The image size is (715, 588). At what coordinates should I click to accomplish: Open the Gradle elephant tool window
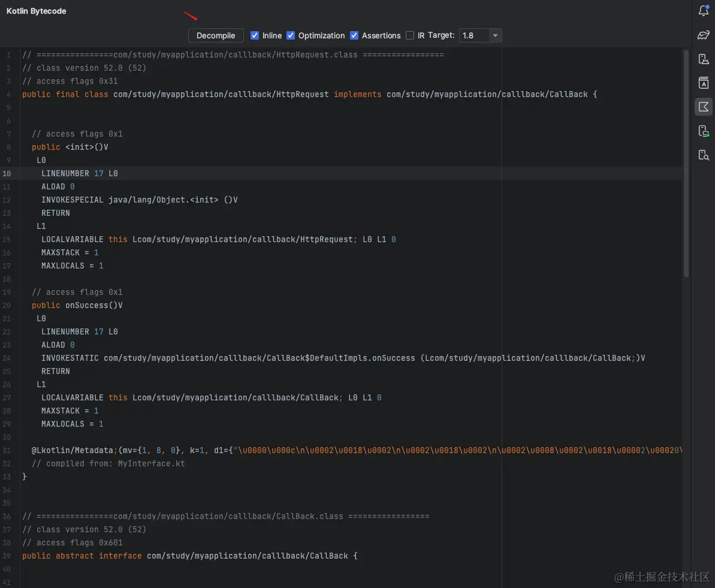[704, 35]
